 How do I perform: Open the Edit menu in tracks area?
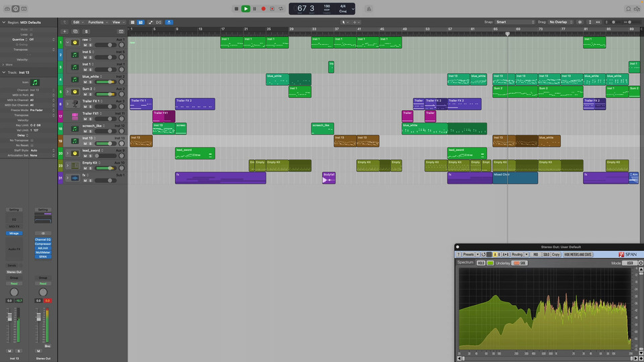pyautogui.click(x=78, y=22)
